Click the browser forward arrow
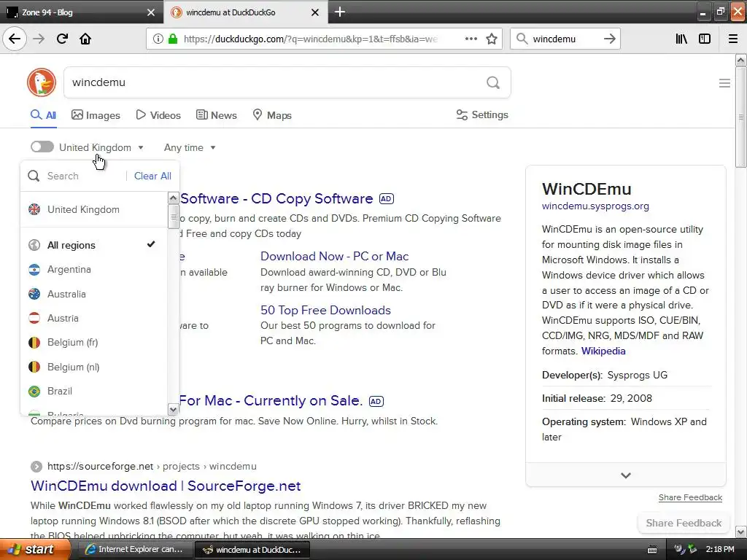 (39, 39)
